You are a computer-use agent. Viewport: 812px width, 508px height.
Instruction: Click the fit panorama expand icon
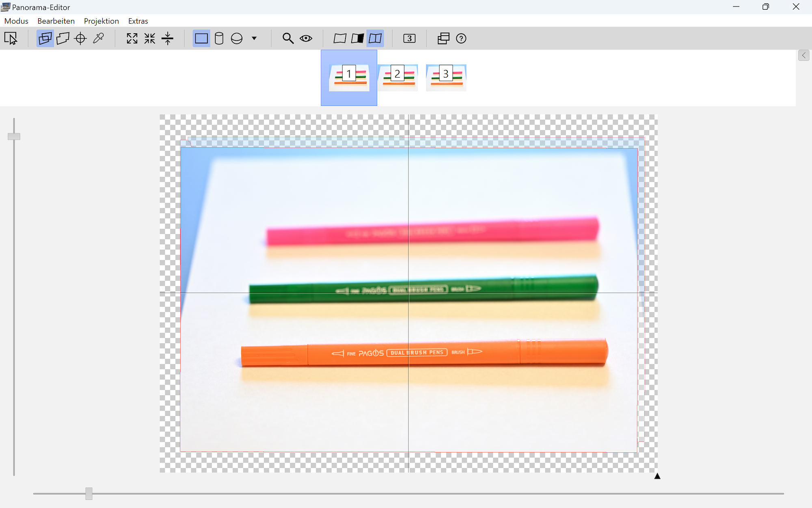132,39
